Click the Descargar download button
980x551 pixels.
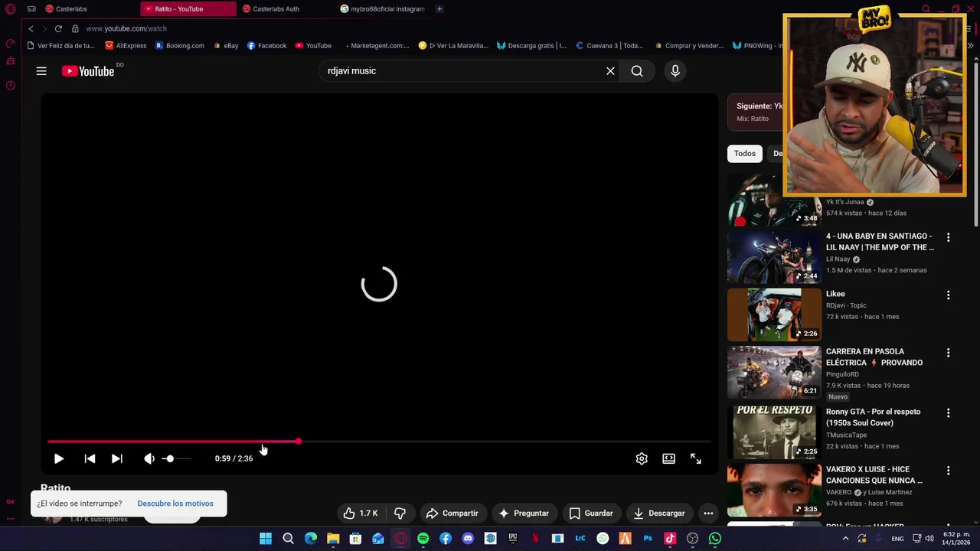point(658,514)
